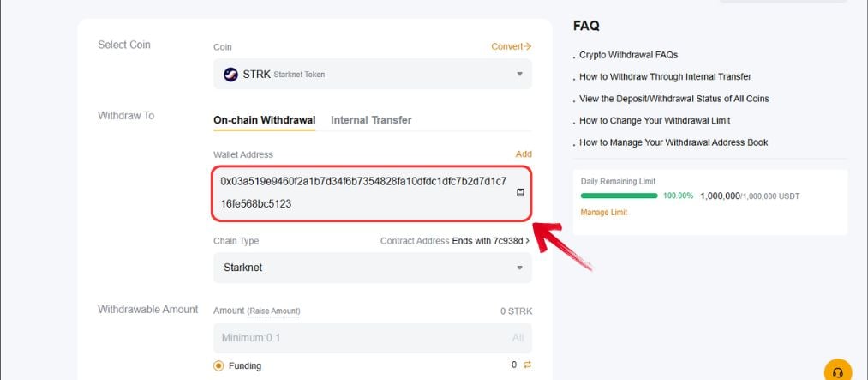Select the On-chain Withdrawal tab

click(264, 120)
